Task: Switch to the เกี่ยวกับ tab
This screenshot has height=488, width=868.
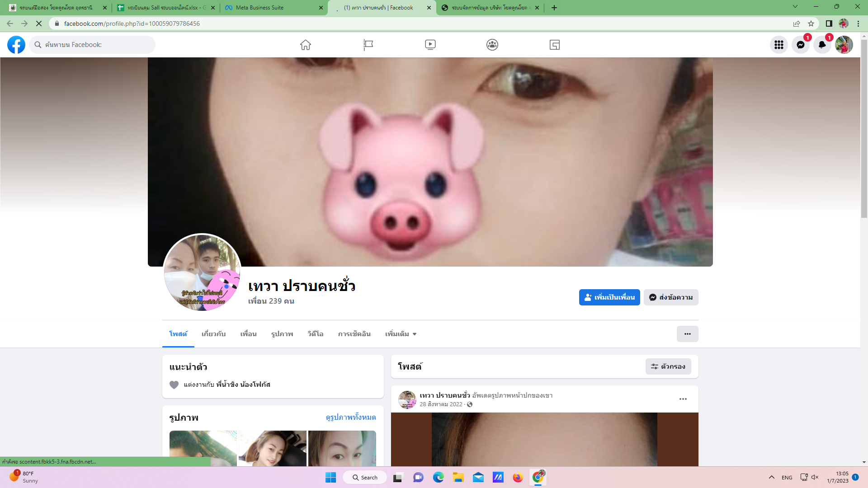Action: pyautogui.click(x=213, y=334)
